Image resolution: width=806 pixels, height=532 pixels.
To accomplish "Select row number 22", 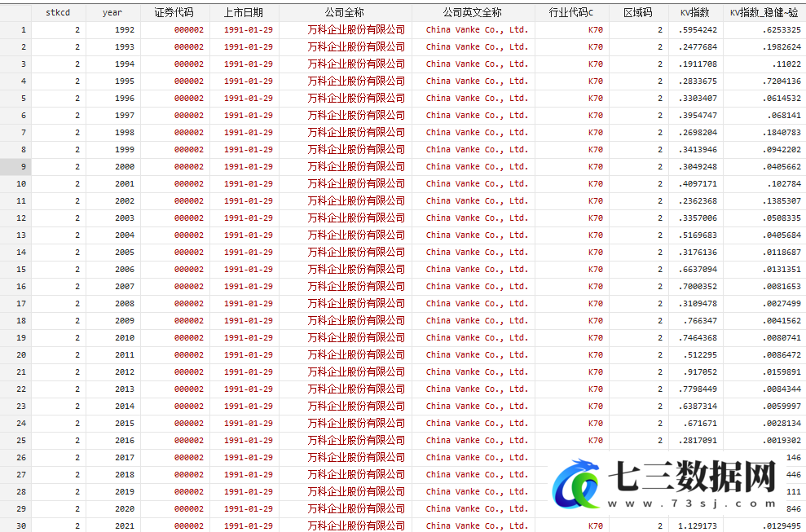I will point(15,389).
